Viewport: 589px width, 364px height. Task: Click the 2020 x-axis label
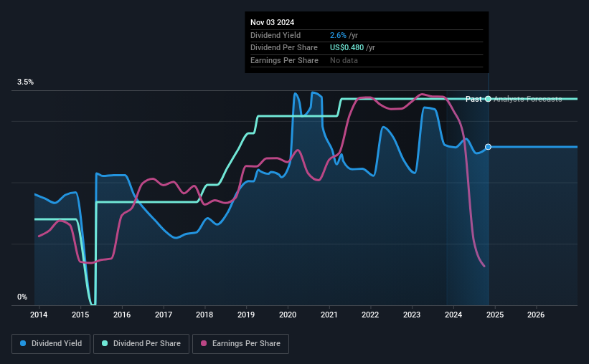click(x=288, y=315)
